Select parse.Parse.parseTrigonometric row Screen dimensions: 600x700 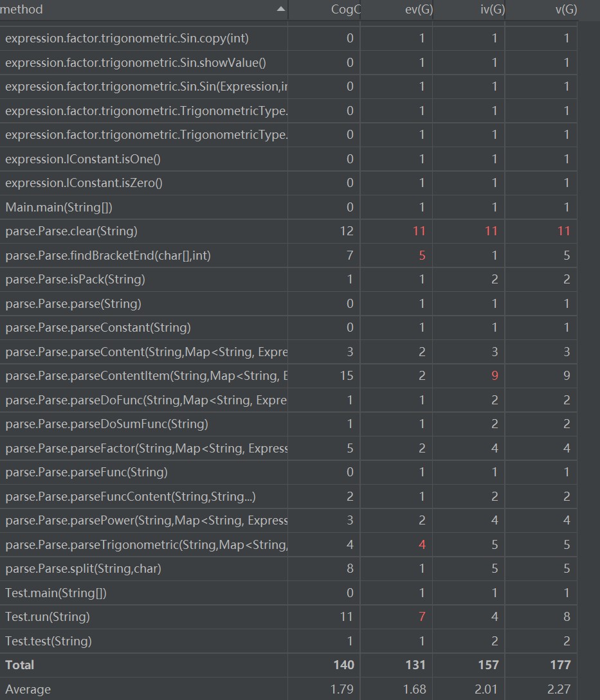(289, 544)
